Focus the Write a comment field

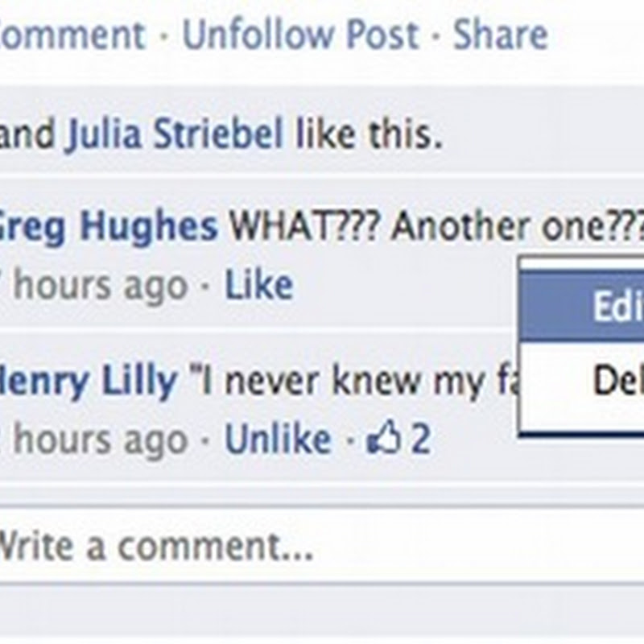[322, 546]
